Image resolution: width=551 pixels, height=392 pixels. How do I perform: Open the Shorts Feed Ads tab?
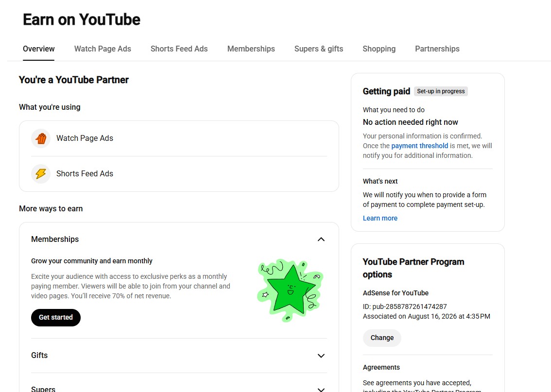point(179,49)
